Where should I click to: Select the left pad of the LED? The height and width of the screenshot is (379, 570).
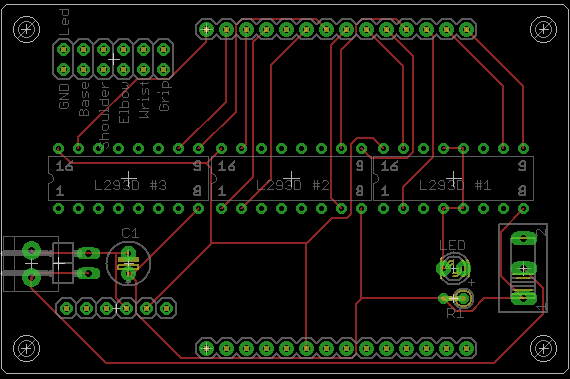[x=443, y=269]
